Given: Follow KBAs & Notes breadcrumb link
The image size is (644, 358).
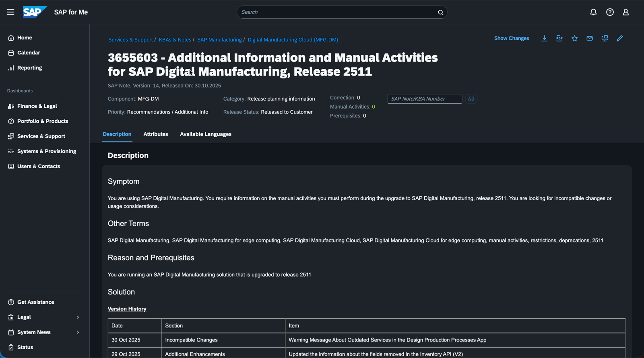Looking at the screenshot, I should (175, 40).
